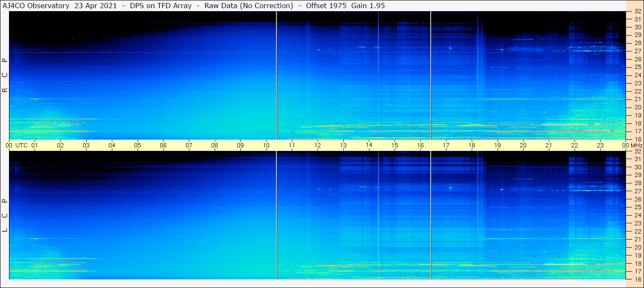Click the 17 MHz label on LCP scale

click(x=637, y=271)
